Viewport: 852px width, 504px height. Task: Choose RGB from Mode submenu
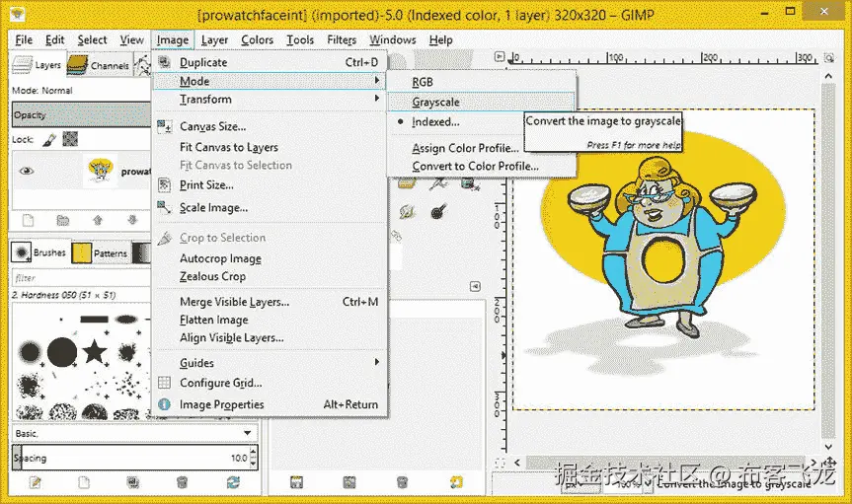click(423, 82)
